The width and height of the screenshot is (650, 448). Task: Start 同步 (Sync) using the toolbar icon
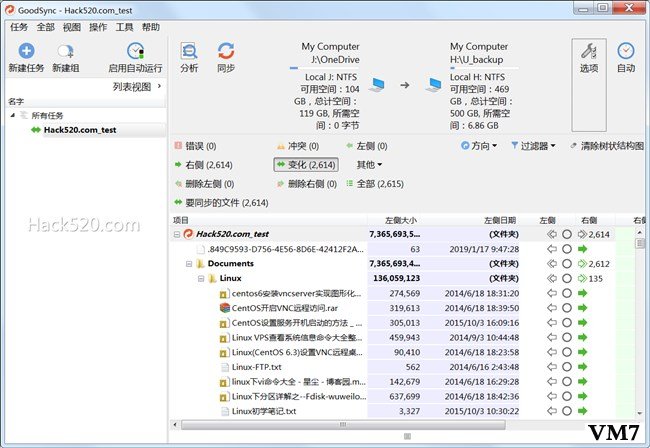(x=226, y=51)
